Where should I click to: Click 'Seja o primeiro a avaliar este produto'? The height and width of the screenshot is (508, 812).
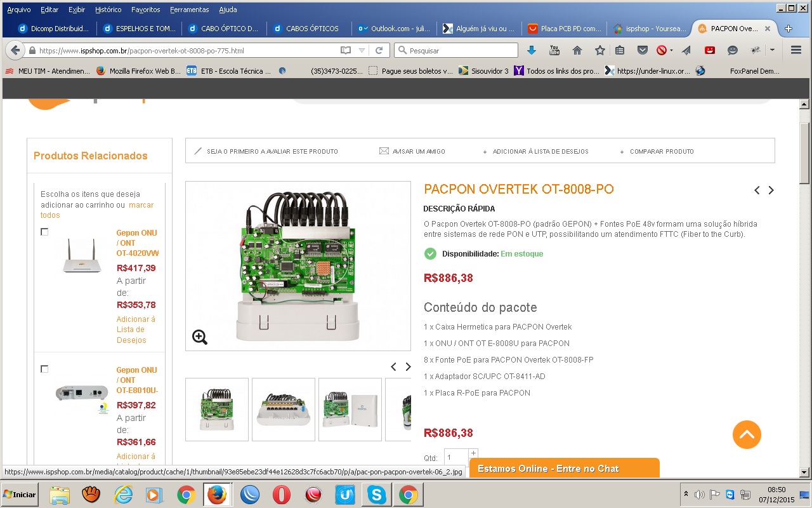(x=272, y=151)
